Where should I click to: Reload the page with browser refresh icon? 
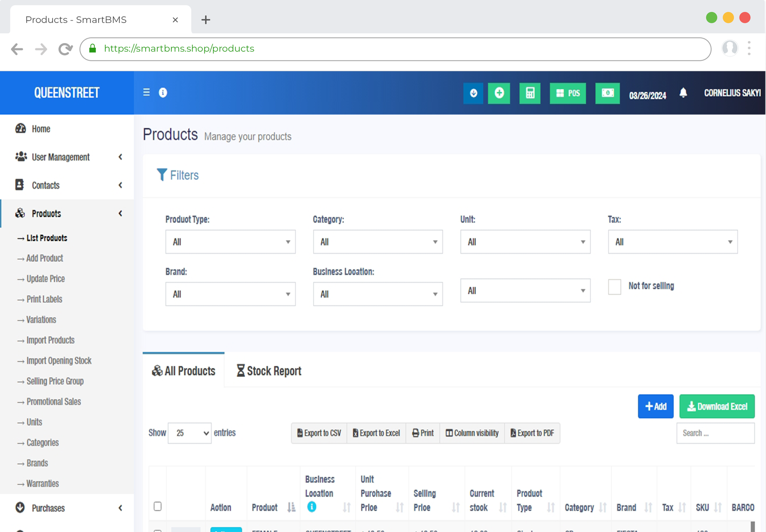[x=65, y=49]
